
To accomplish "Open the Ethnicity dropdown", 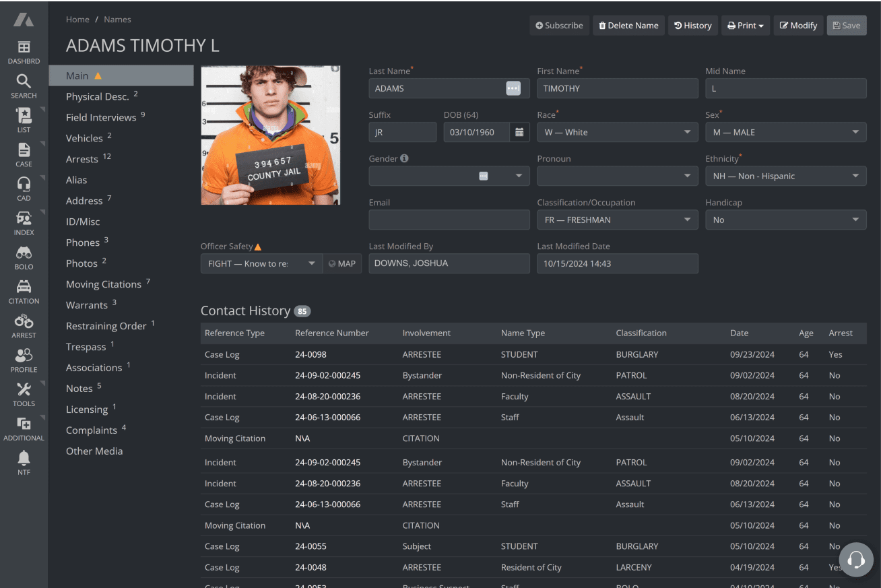I will [785, 176].
